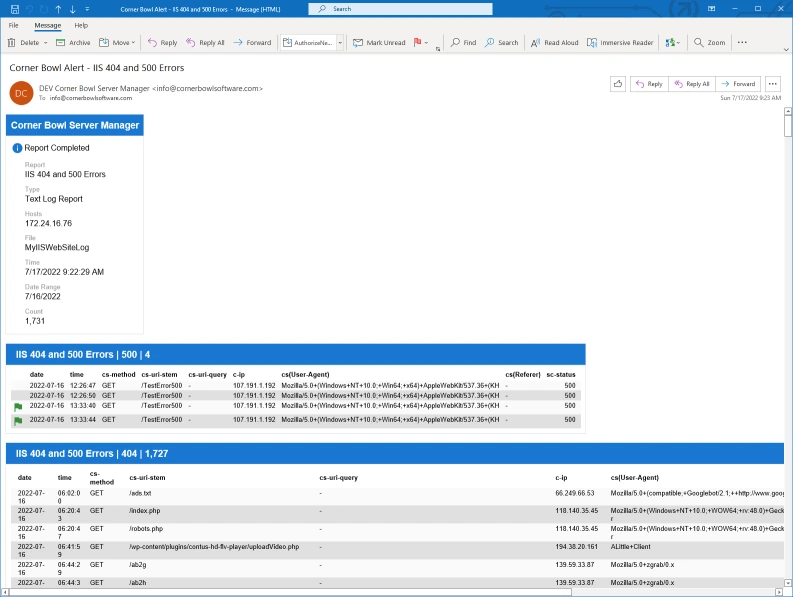
Task: Click the Report Completed info icon
Action: pos(17,148)
